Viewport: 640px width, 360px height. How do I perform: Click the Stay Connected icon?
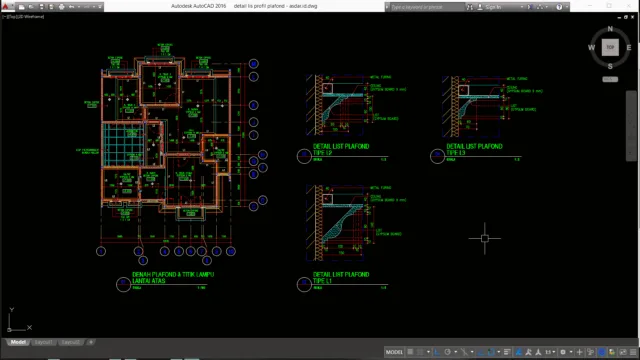540,7
